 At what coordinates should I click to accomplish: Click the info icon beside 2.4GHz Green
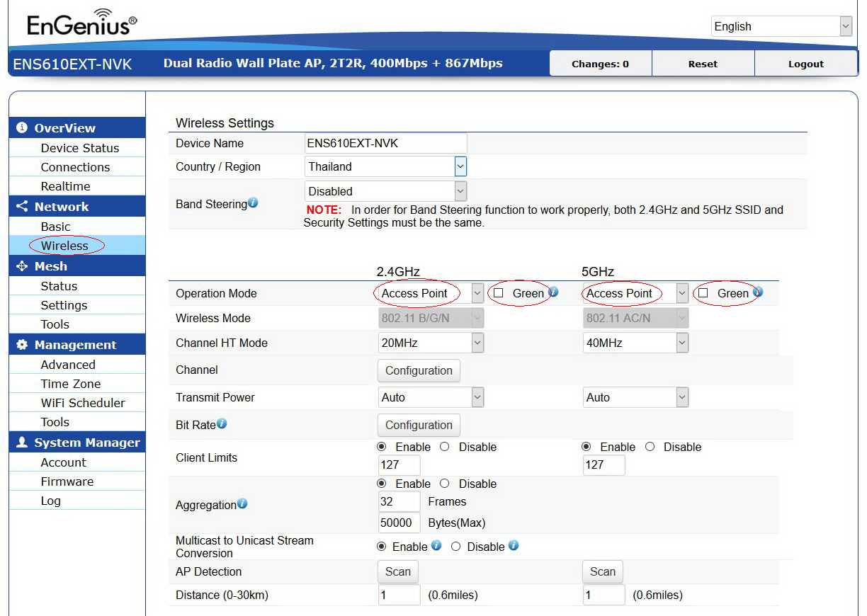pyautogui.click(x=553, y=292)
